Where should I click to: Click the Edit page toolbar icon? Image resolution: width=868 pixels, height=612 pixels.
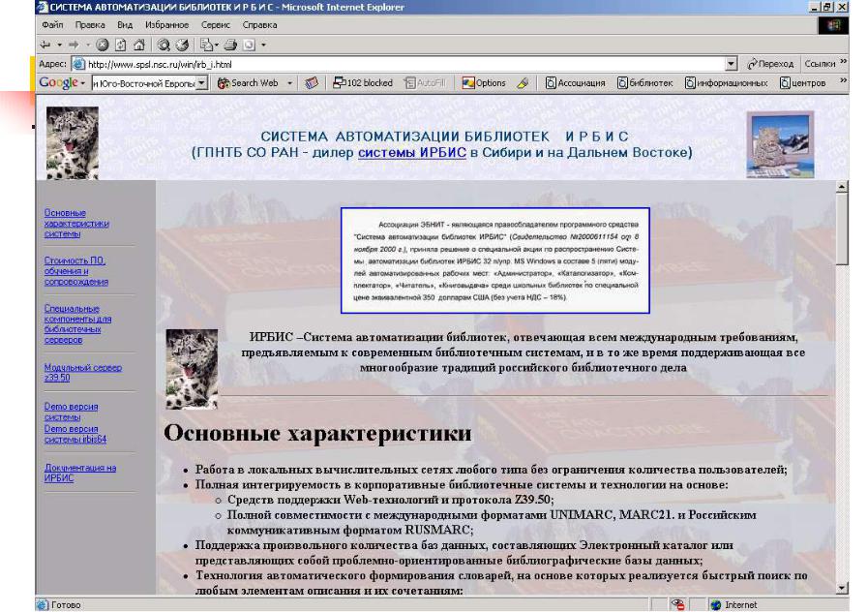250,45
